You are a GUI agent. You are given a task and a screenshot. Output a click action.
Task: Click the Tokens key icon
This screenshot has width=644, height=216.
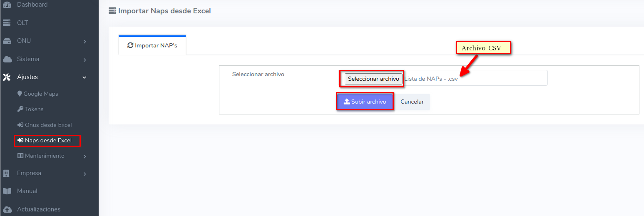coord(20,109)
